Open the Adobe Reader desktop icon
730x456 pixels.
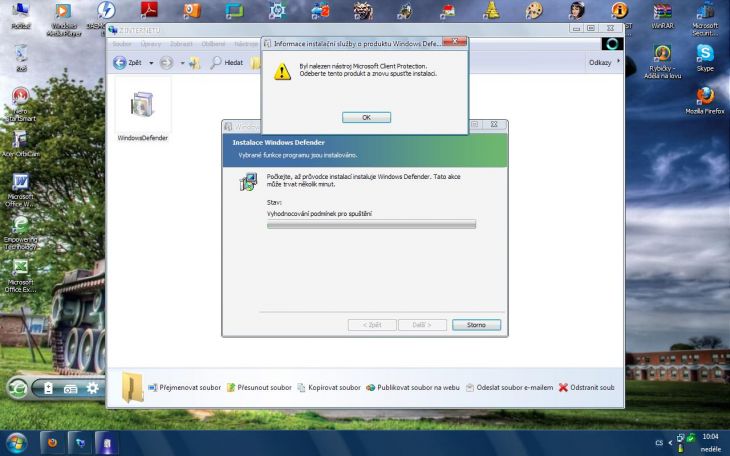click(149, 10)
